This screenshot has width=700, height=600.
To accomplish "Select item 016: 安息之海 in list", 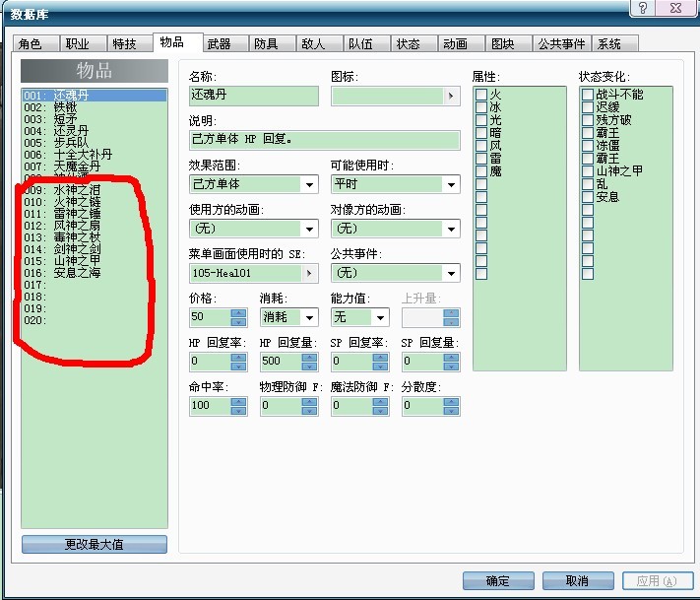I will pos(95,273).
